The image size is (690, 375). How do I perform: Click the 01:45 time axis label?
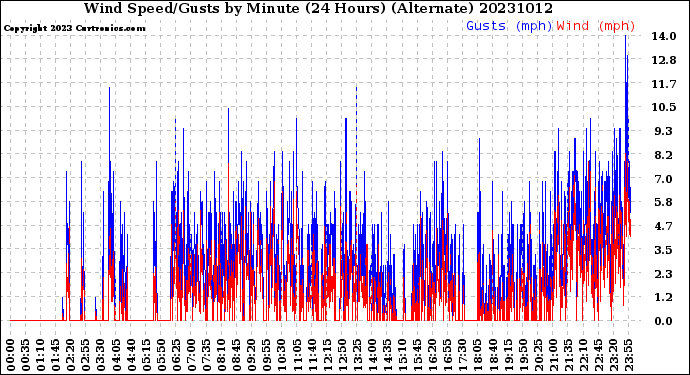click(x=56, y=355)
